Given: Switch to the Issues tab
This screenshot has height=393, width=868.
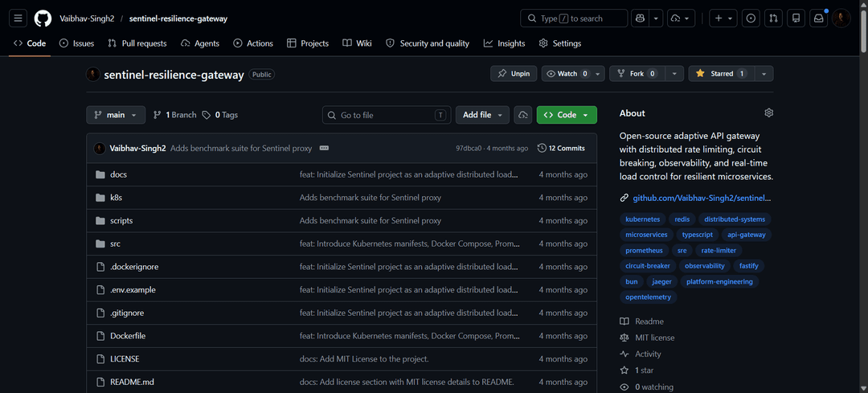Looking at the screenshot, I should tap(76, 43).
